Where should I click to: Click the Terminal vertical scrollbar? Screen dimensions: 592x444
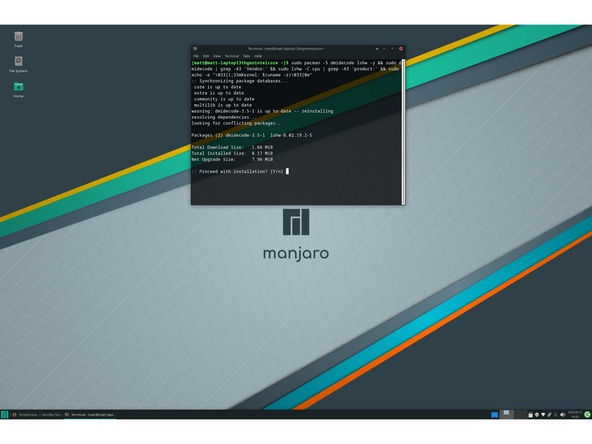pos(403,131)
